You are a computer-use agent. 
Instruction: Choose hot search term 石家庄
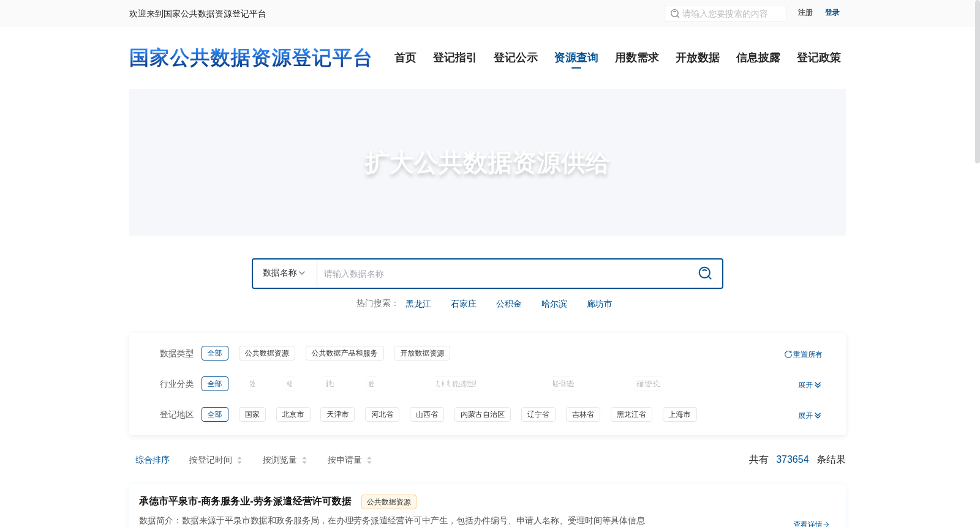(464, 304)
